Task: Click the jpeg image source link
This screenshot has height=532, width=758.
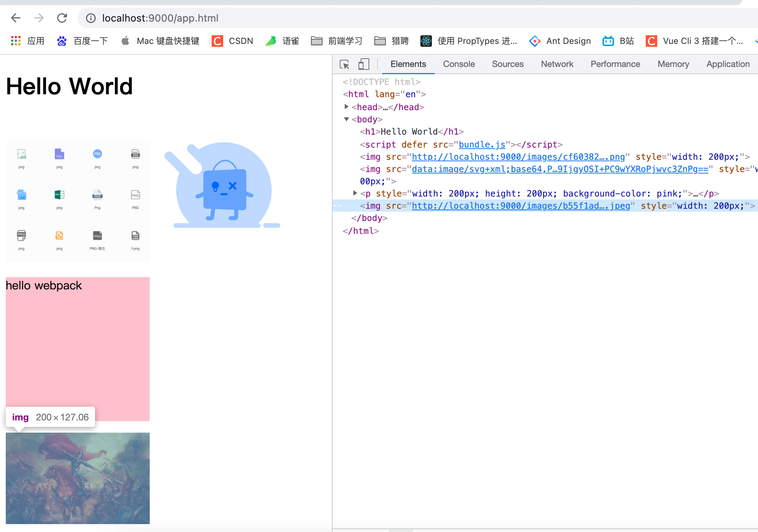Action: (x=520, y=206)
